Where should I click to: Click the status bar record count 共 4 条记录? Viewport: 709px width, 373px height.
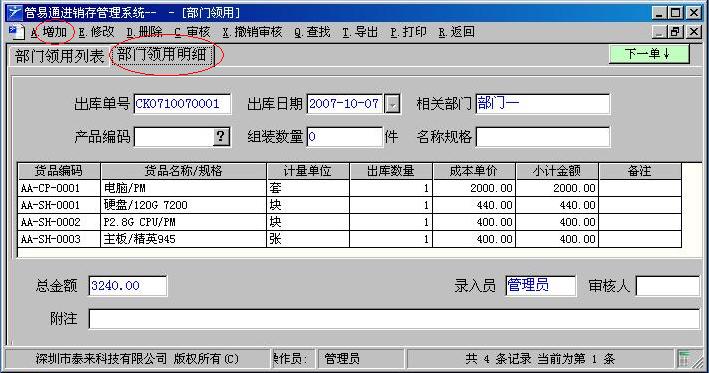(498, 359)
